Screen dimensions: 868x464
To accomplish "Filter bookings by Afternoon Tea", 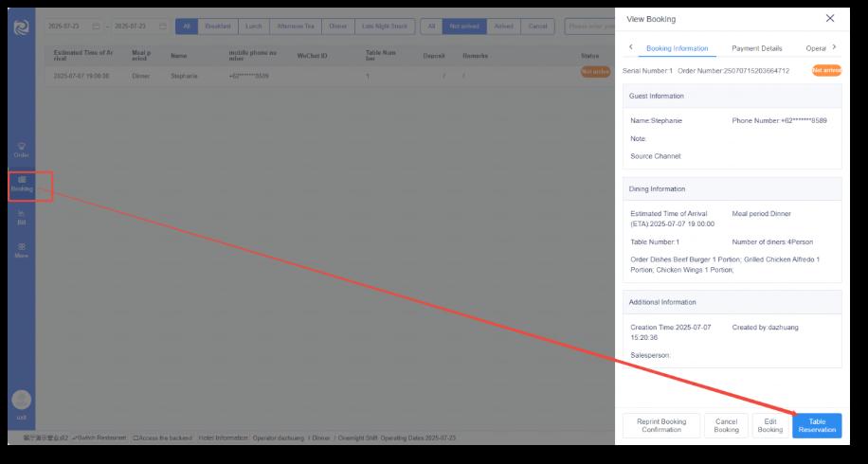I will pos(295,27).
